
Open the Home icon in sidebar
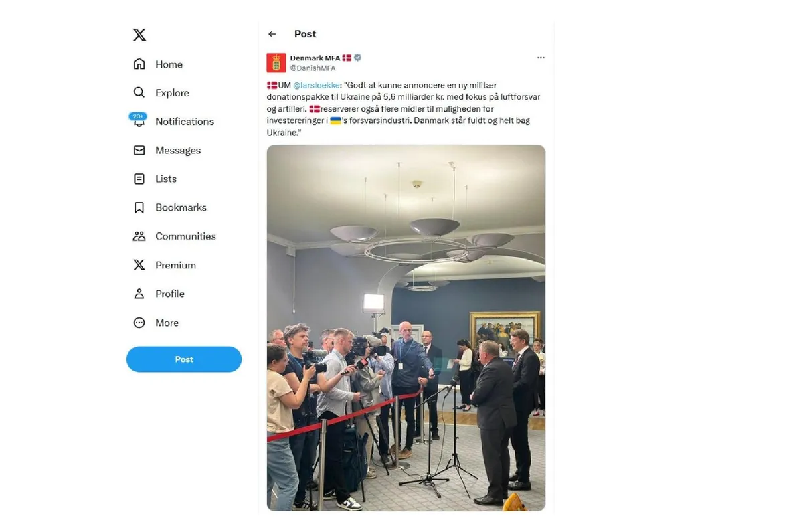pos(139,64)
